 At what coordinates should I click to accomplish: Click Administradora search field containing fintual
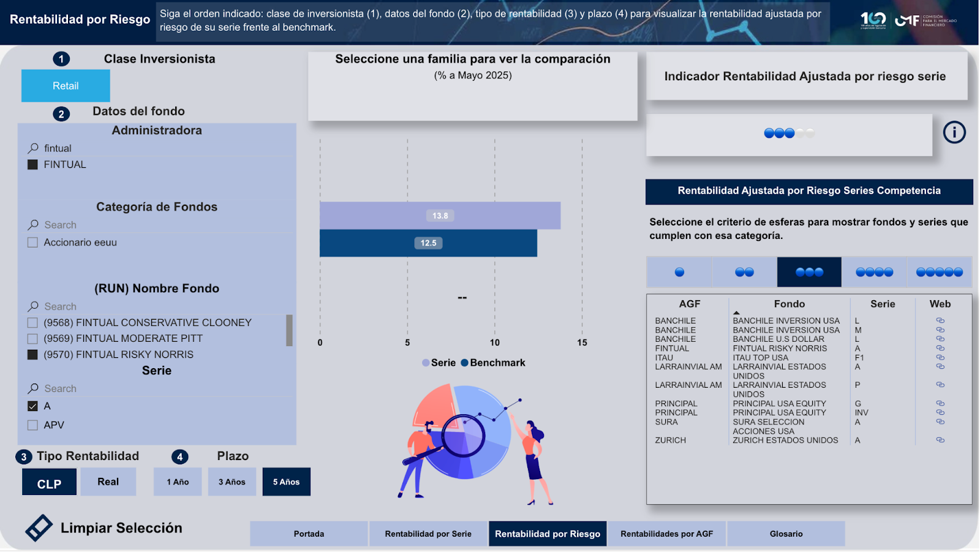click(x=160, y=148)
